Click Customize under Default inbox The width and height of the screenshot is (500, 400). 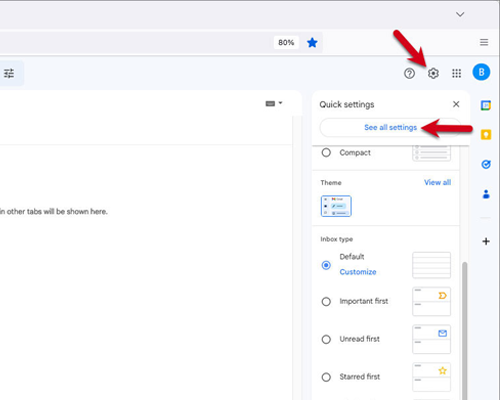(358, 272)
